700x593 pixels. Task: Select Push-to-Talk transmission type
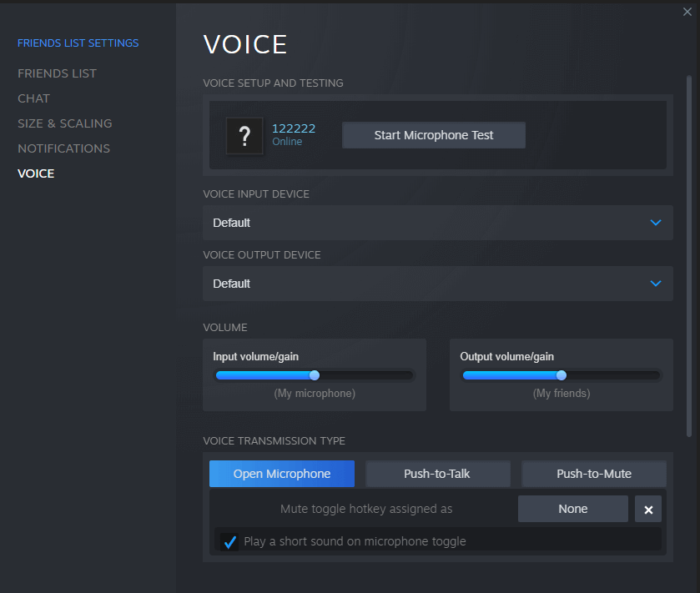[x=437, y=473]
